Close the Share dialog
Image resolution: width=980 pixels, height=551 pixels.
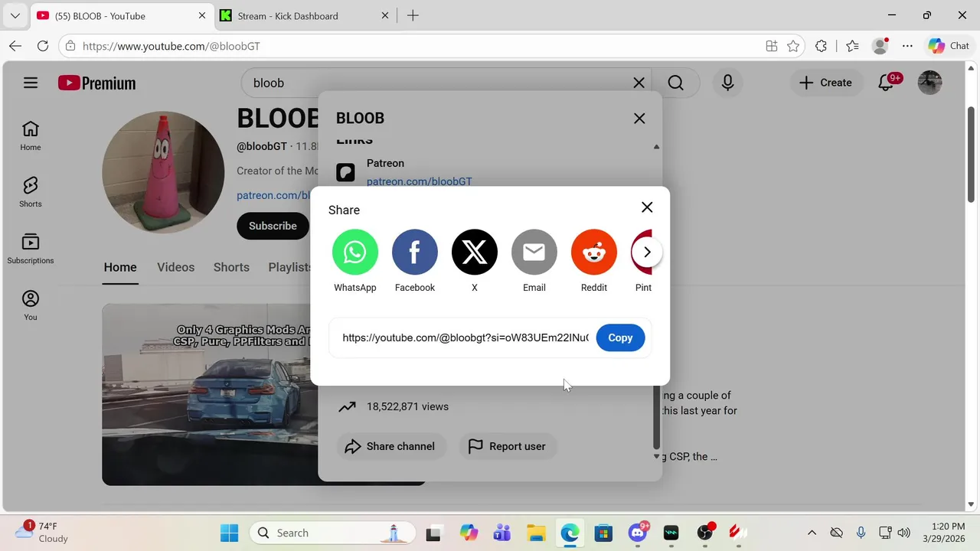(x=647, y=207)
